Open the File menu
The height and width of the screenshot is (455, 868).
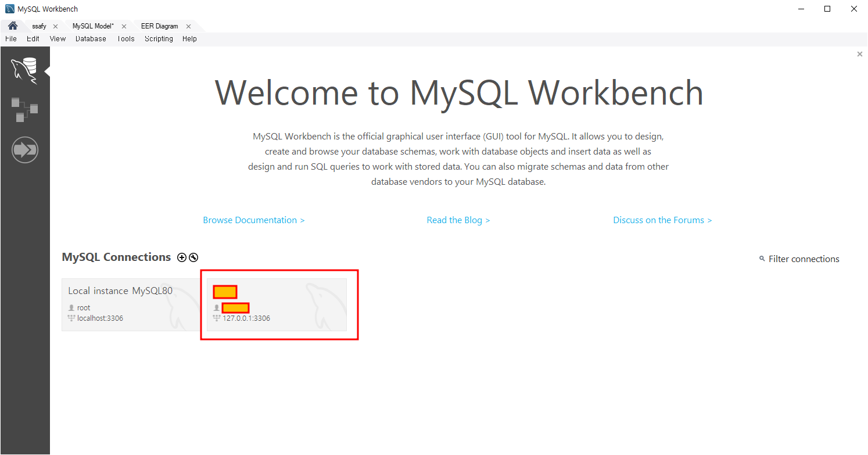[11, 39]
